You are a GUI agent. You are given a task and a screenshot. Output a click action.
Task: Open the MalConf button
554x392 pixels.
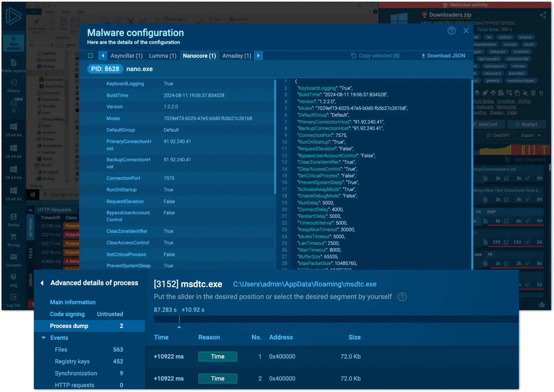[x=488, y=124]
